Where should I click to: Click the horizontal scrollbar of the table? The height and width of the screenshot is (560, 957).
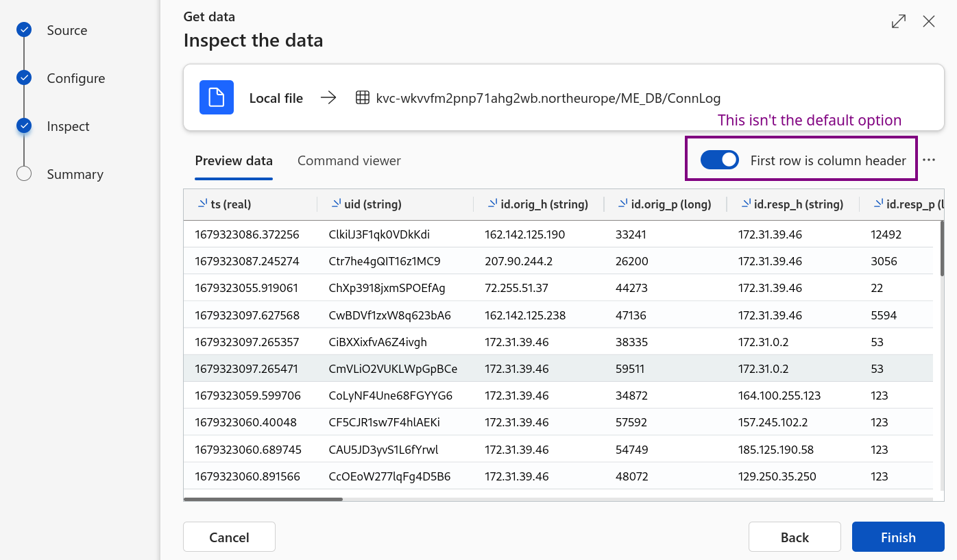point(263,499)
